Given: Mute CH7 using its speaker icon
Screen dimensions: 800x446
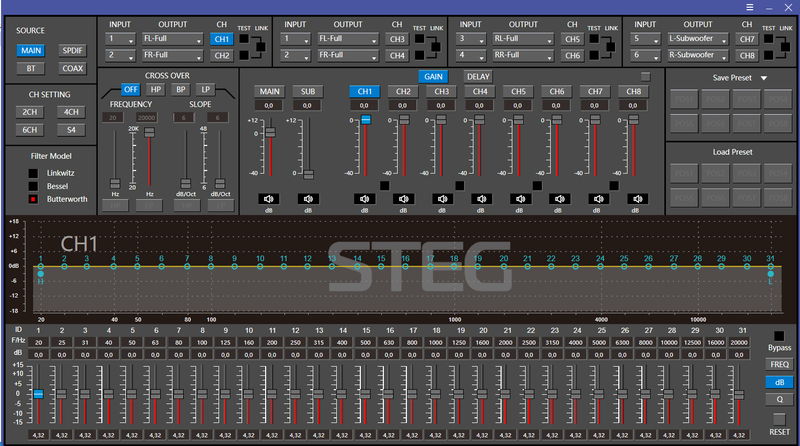Looking at the screenshot, I should point(598,199).
